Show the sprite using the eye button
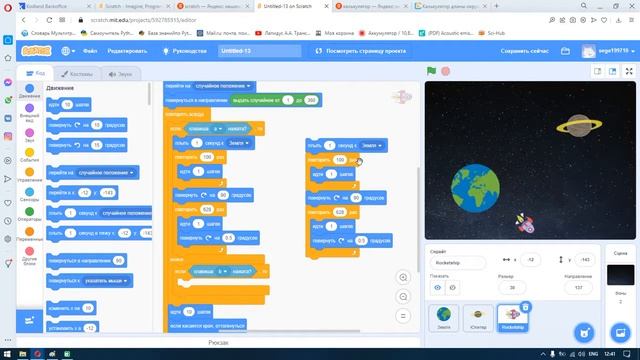This screenshot has height=360, width=640. (x=437, y=288)
